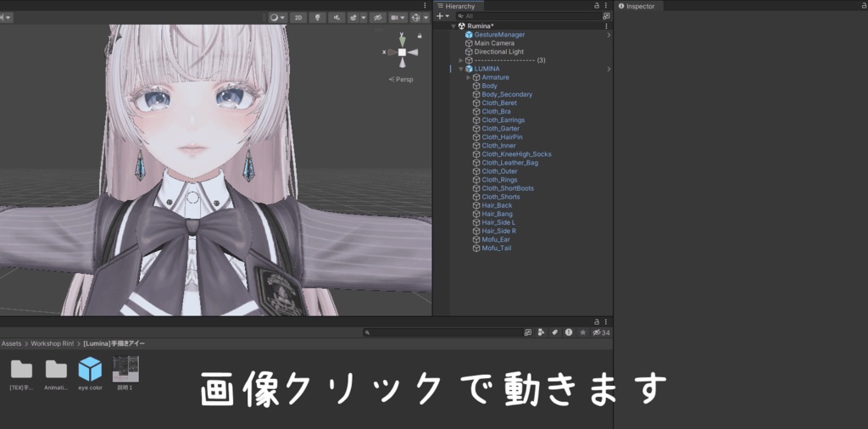Click red X axis cone on gizmo
The width and height of the screenshot is (868, 429).
click(392, 52)
